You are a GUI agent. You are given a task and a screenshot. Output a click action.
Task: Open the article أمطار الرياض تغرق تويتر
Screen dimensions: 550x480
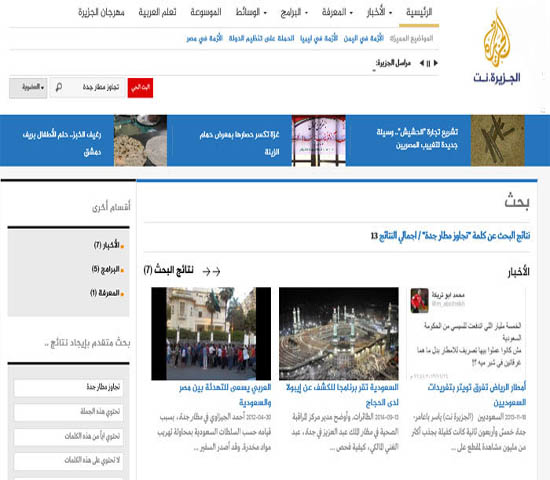tap(477, 395)
